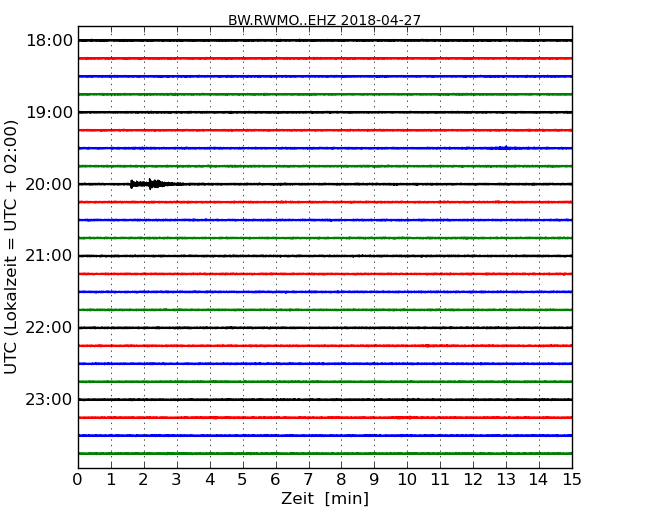Select the 23:00 time label
Screen dimensions: 650x520
point(49,399)
